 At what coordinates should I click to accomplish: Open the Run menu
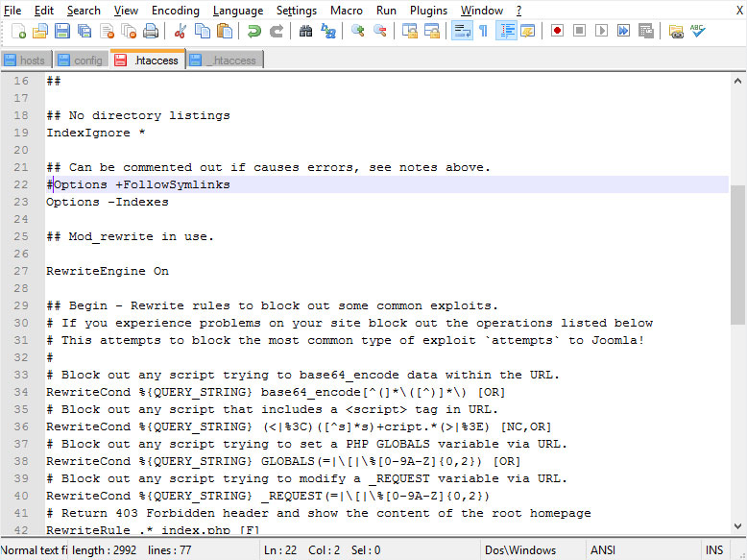(x=386, y=10)
